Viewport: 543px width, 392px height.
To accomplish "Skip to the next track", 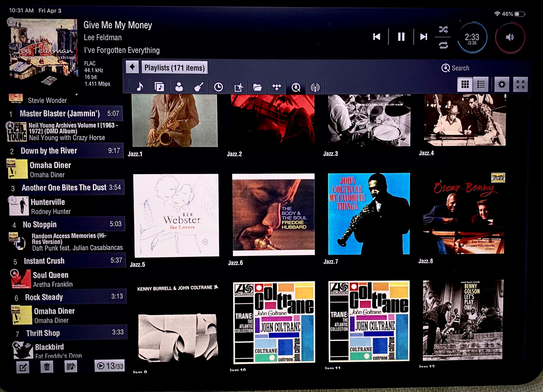I will 424,37.
